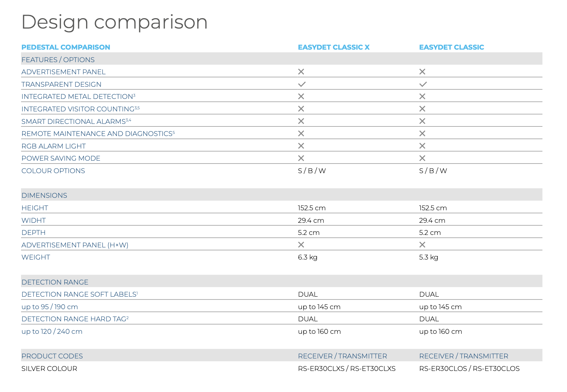Click the '6.3 kg' weight value
Viewport: 567px width, 392px height.
pyautogui.click(x=308, y=257)
